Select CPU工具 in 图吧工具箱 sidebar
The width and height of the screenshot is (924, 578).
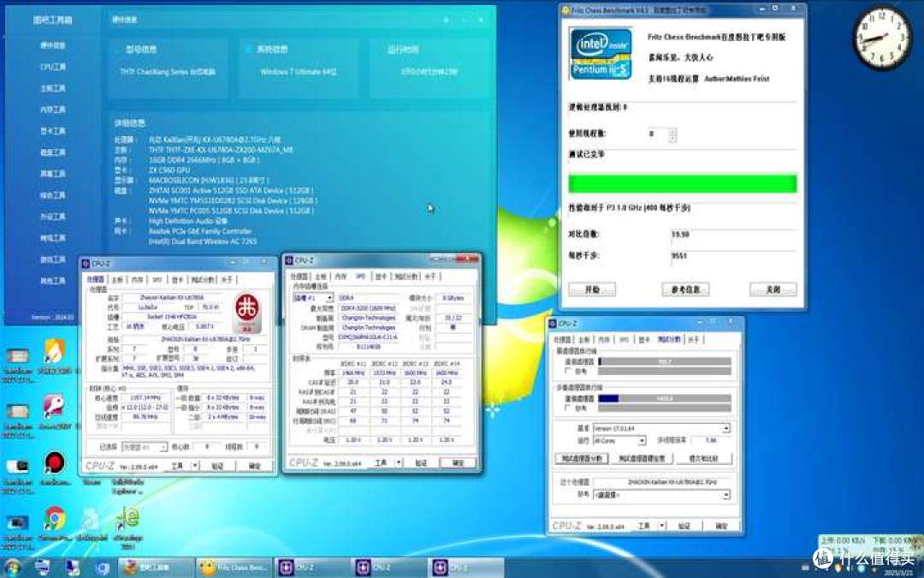pyautogui.click(x=53, y=67)
